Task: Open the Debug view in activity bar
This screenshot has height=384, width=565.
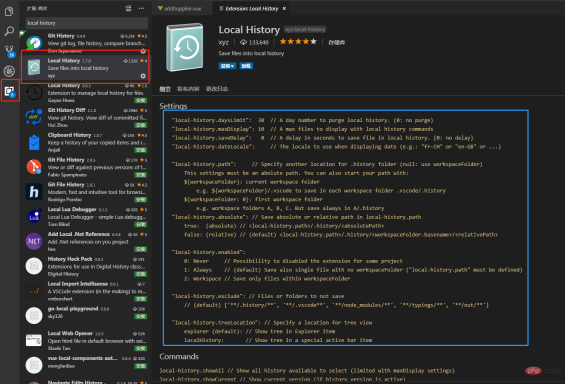Action: pyautogui.click(x=9, y=71)
